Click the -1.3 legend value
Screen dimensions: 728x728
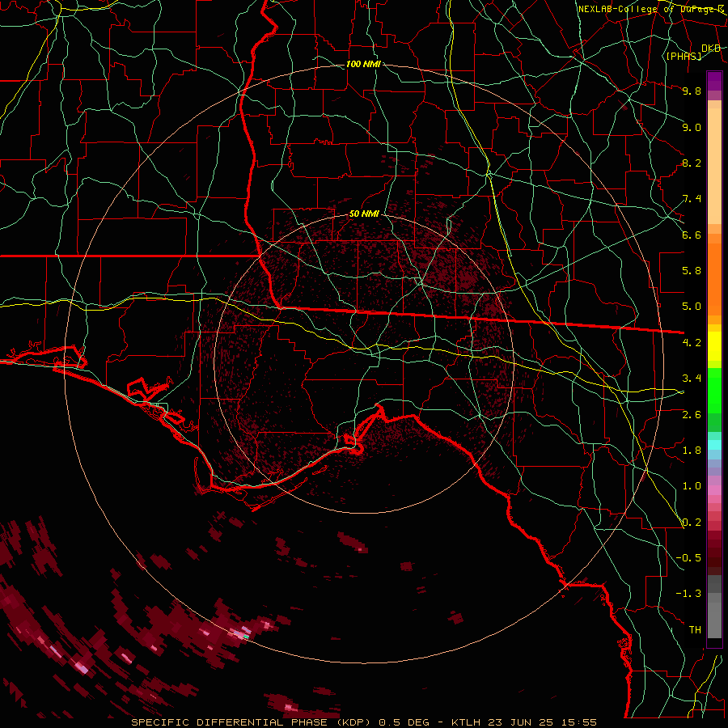[x=688, y=594]
